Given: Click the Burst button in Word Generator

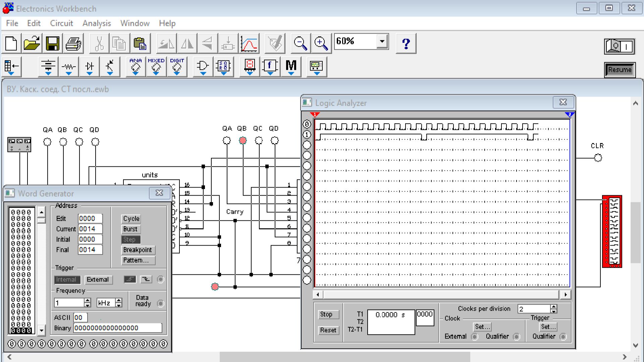Looking at the screenshot, I should [x=130, y=229].
